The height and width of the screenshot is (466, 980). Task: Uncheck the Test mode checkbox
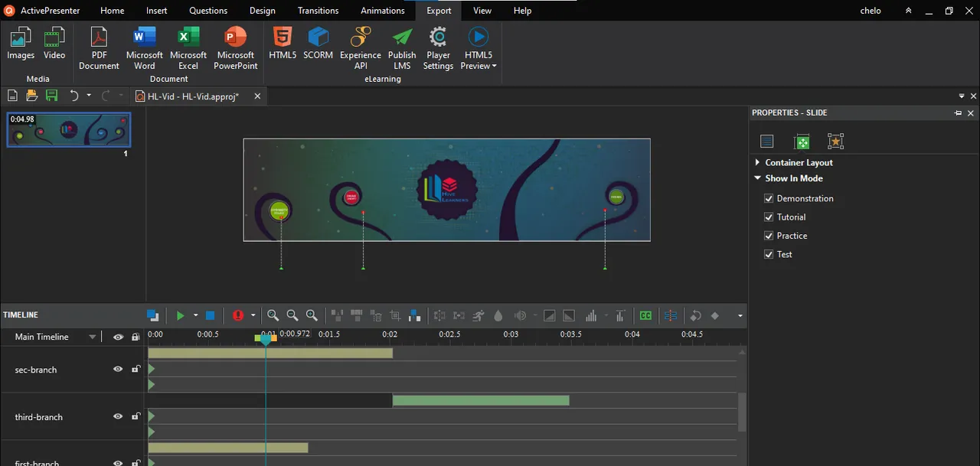pyautogui.click(x=769, y=254)
